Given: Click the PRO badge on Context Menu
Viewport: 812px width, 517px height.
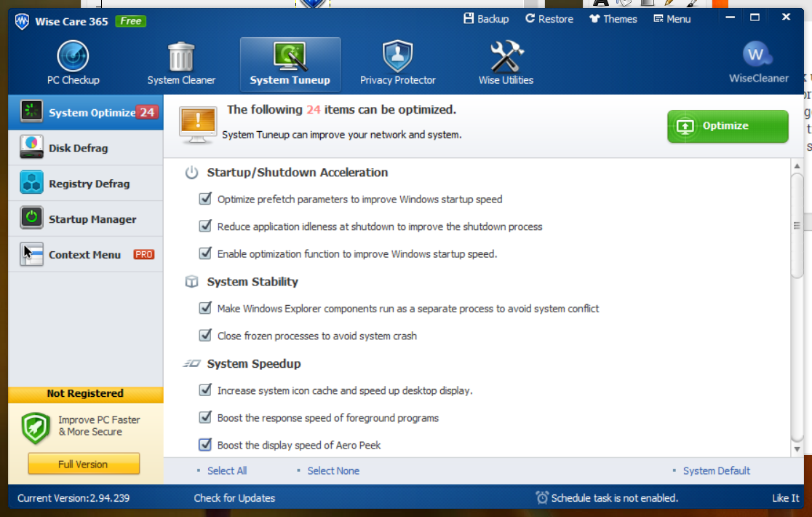Looking at the screenshot, I should click(143, 254).
